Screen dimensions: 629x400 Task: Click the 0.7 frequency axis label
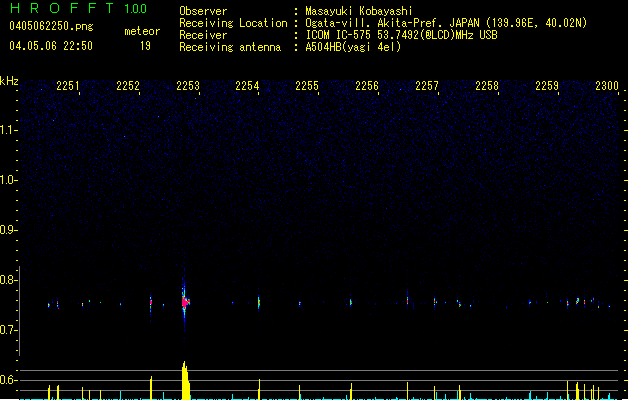[x=10, y=330]
